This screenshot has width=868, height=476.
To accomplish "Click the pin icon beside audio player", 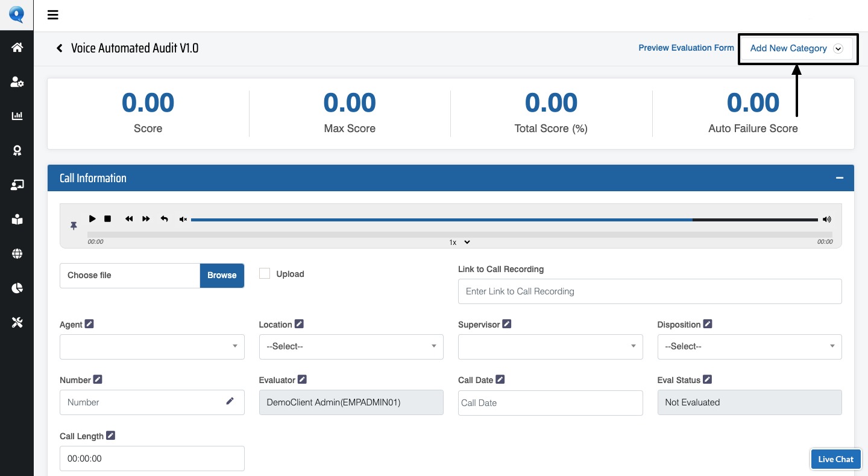I will [74, 226].
